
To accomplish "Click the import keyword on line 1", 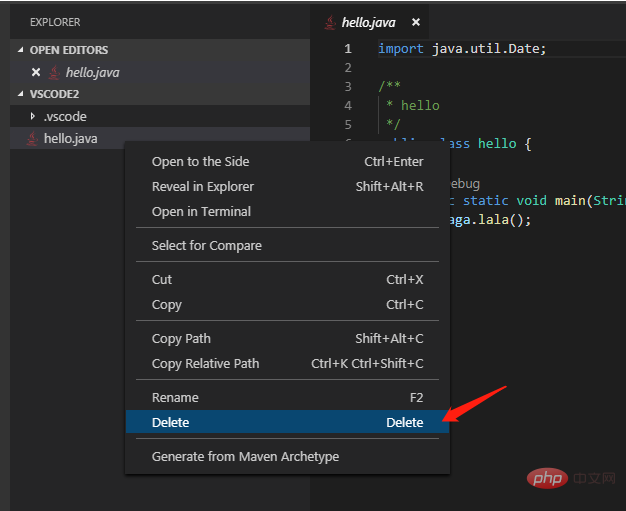I will [x=400, y=49].
